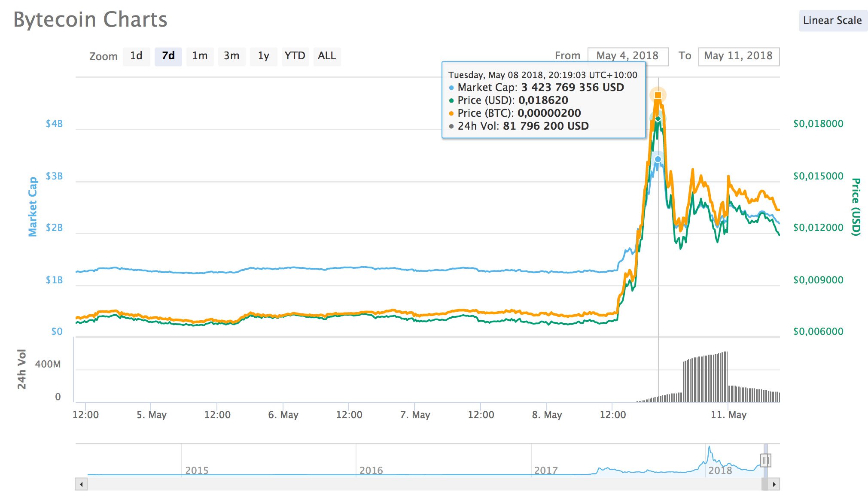868x492 pixels.
Task: Click the tooltip Price (BTC) value
Action: click(549, 113)
